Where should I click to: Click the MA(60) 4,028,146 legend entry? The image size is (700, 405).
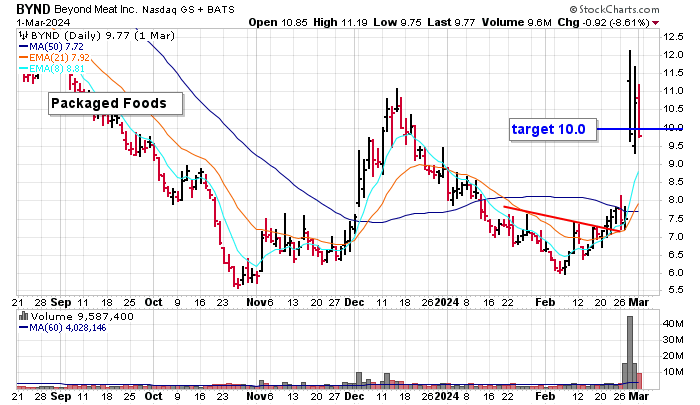[x=62, y=328]
